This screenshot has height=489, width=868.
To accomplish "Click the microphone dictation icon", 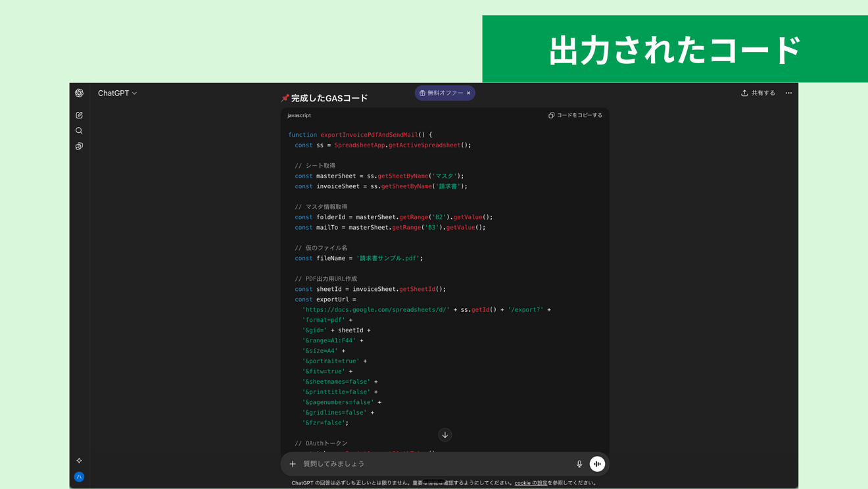I will pyautogui.click(x=579, y=464).
